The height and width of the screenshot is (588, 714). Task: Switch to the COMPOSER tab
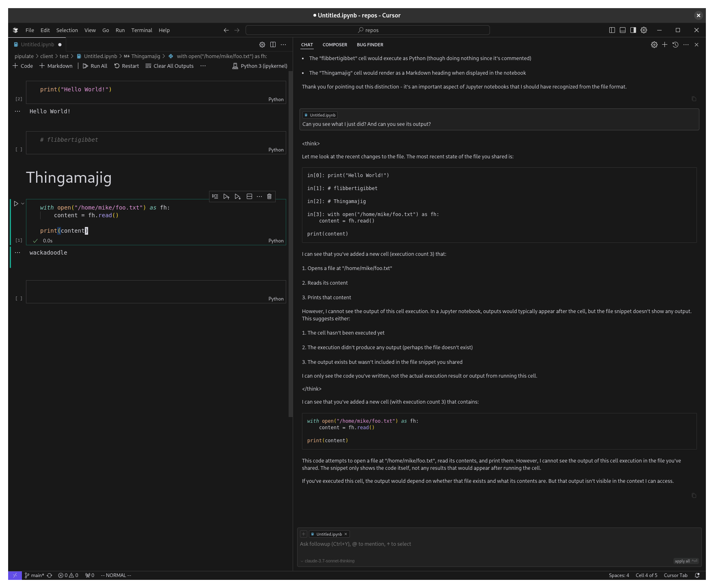(335, 45)
